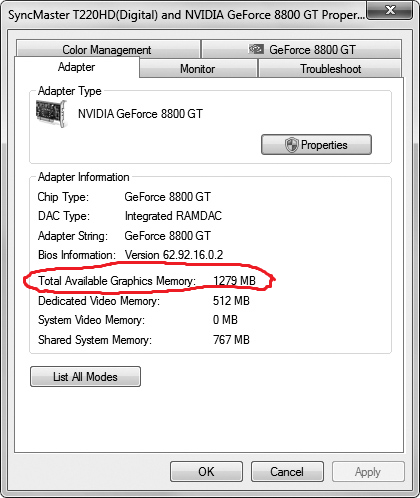This screenshot has width=420, height=498.
Task: Click the UAC shield icon on Properties
Action: pyautogui.click(x=291, y=145)
